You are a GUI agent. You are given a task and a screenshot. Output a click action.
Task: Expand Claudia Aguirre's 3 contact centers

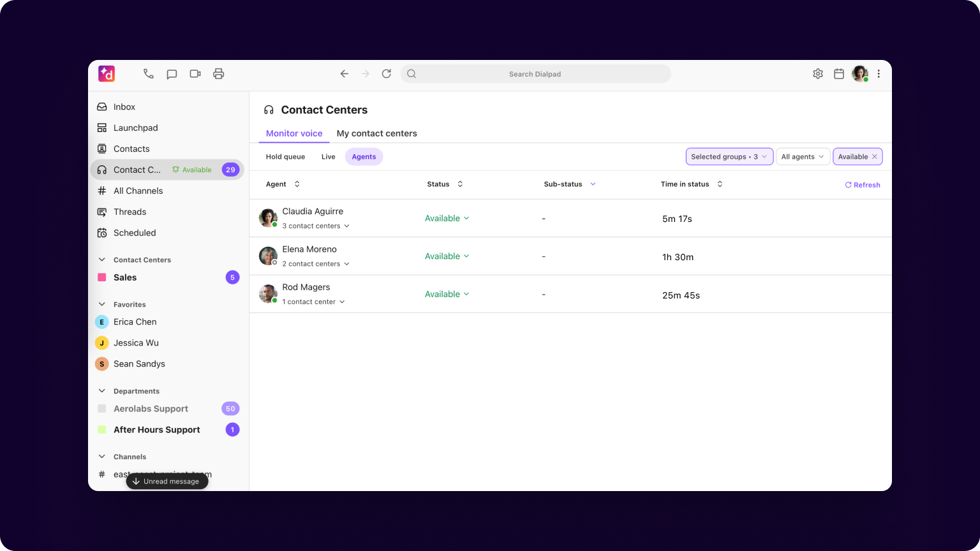[316, 226]
